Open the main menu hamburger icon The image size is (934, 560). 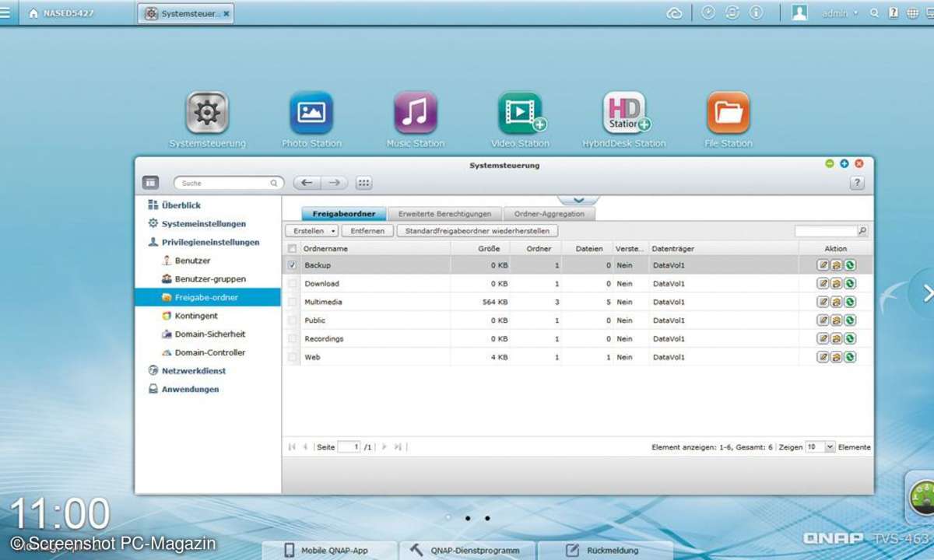tap(5, 13)
